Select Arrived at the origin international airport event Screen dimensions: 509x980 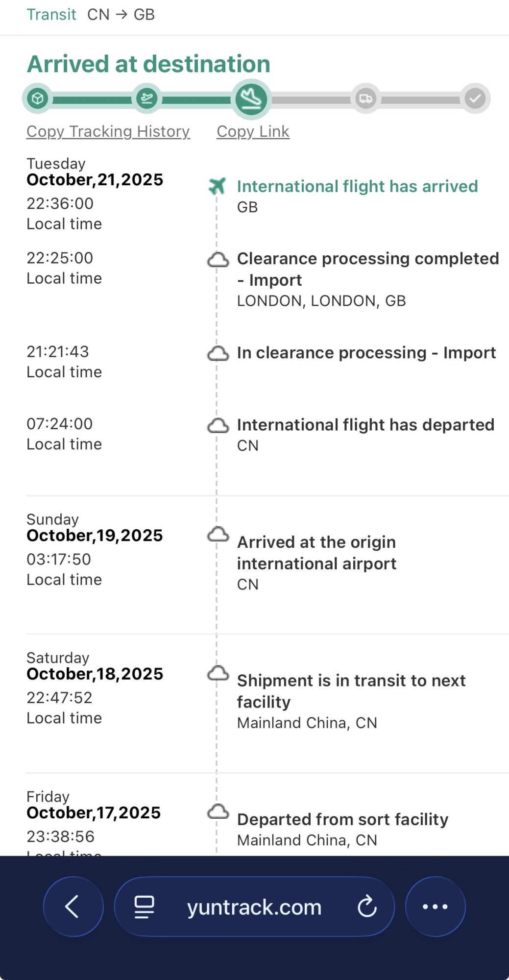(x=316, y=553)
